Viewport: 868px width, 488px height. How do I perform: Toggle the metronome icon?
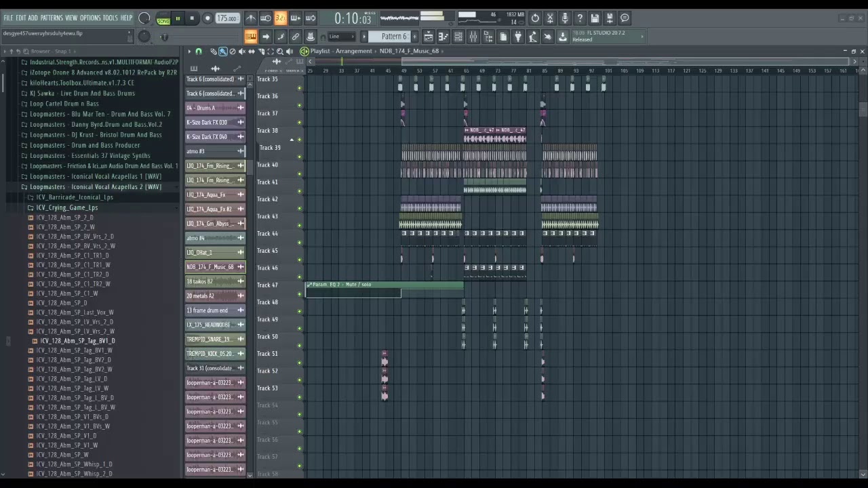tap(251, 18)
